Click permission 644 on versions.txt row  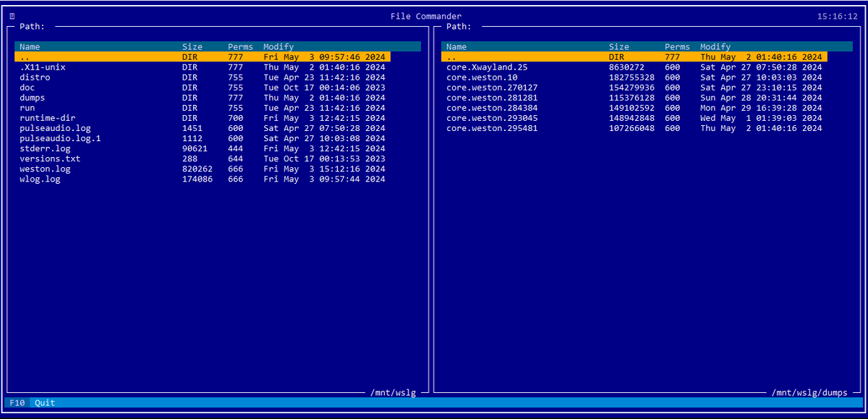point(235,158)
